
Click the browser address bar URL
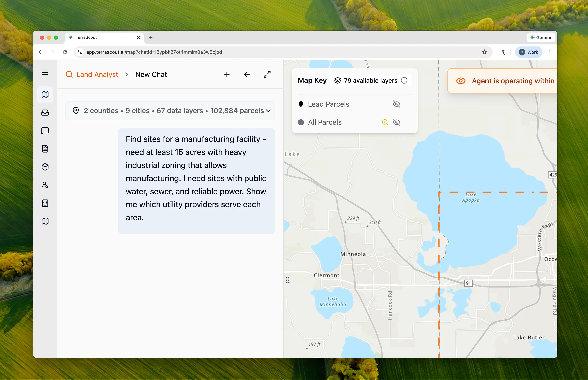pyautogui.click(x=154, y=52)
